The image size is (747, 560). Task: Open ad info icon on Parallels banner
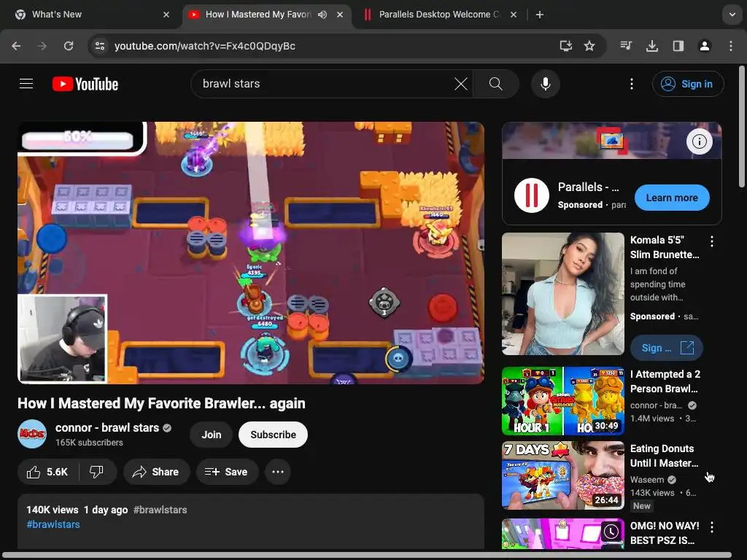699,141
